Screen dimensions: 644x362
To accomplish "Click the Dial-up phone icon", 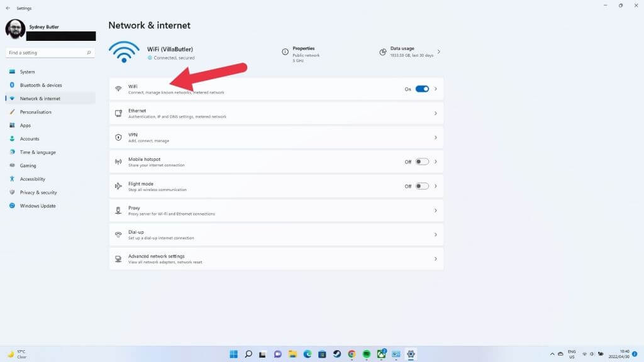I will coord(118,235).
